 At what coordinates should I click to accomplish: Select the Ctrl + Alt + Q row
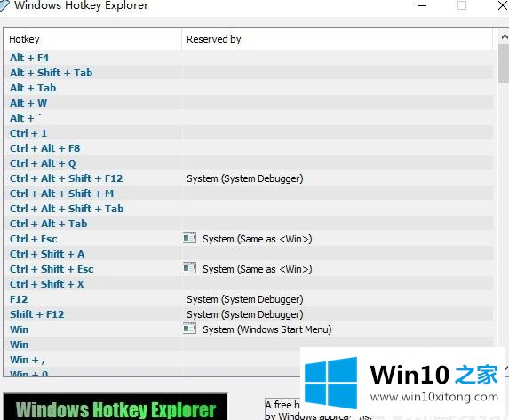point(249,163)
